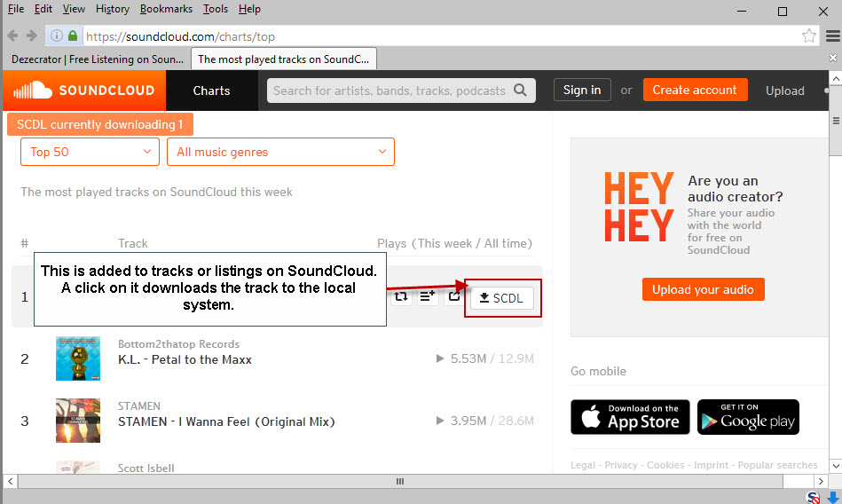Screen dimensions: 842x504
Task: Click vertical scrollbar down arrow
Action: point(836,466)
